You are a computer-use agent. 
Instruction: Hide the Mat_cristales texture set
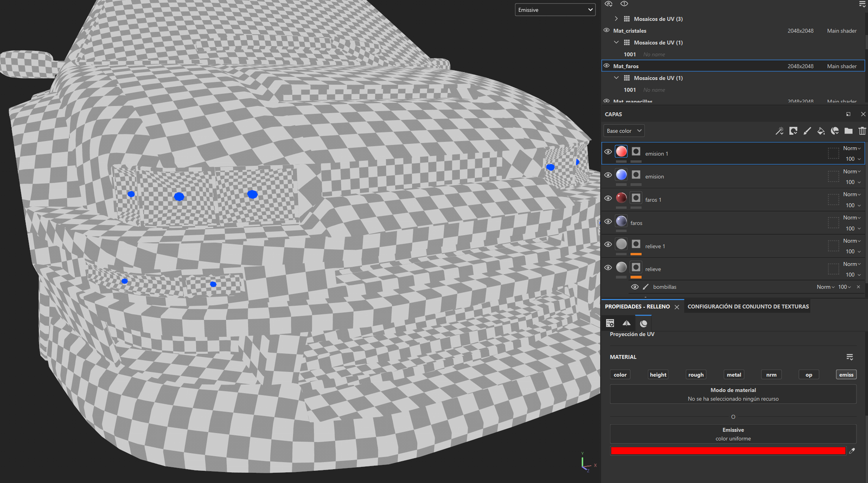tap(607, 30)
